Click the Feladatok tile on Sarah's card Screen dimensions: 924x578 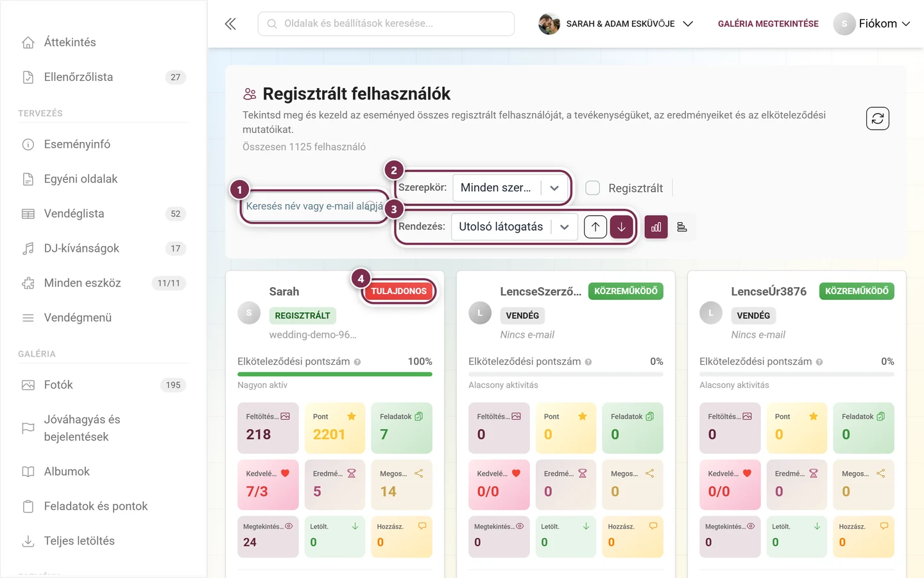coord(402,428)
